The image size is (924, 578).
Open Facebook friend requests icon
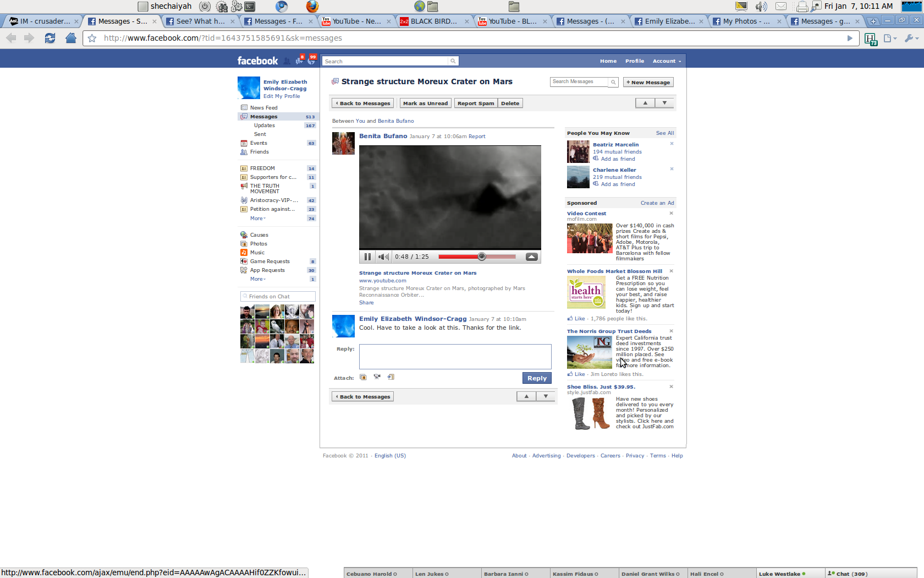[x=287, y=61]
